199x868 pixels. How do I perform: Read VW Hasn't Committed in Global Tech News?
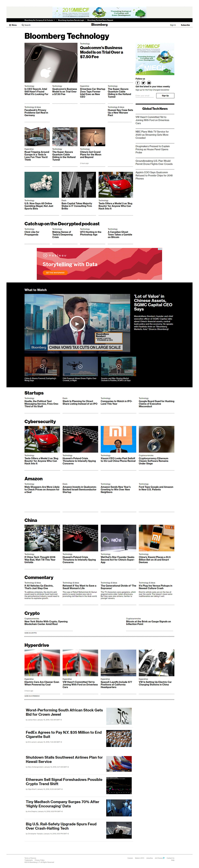(153, 120)
